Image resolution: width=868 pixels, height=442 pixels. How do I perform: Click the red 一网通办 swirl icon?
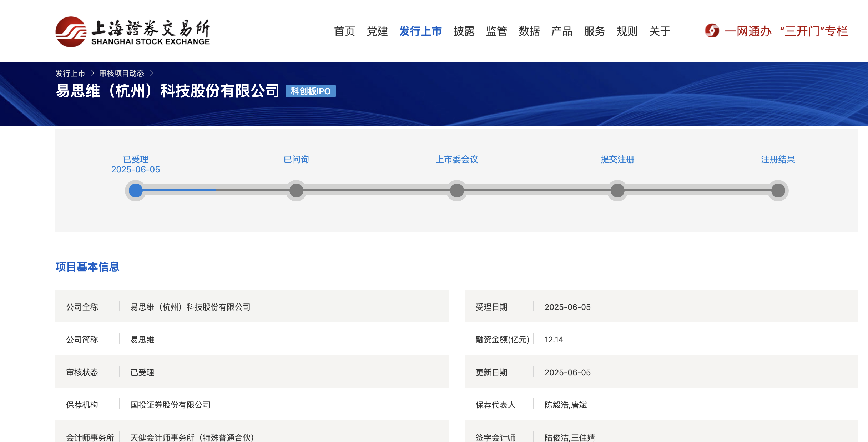pos(712,31)
